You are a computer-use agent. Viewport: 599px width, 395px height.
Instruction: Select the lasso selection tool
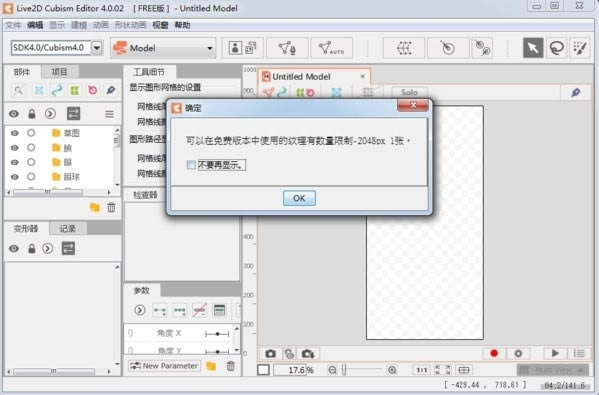(x=556, y=48)
